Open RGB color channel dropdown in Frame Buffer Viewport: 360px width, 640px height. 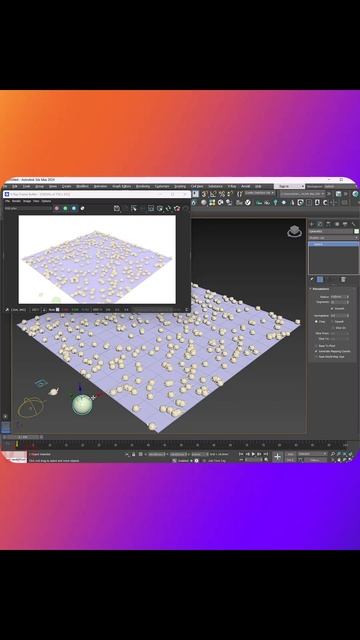point(28,208)
